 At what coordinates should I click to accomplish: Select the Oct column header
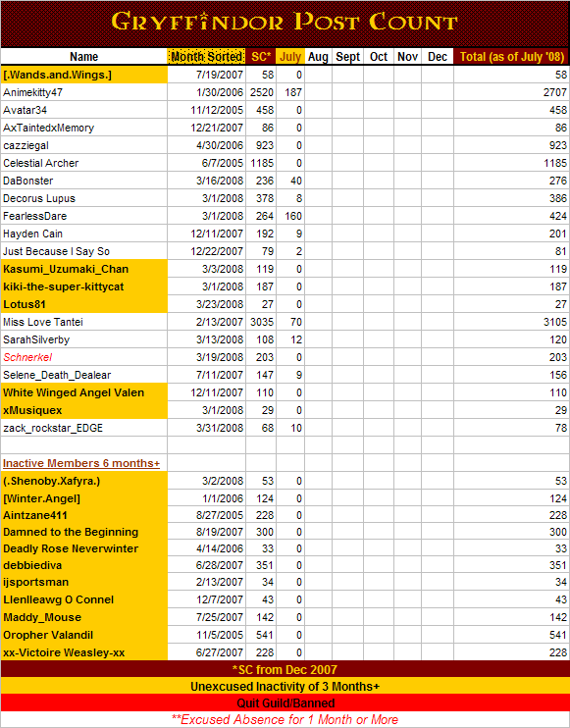[x=379, y=57]
